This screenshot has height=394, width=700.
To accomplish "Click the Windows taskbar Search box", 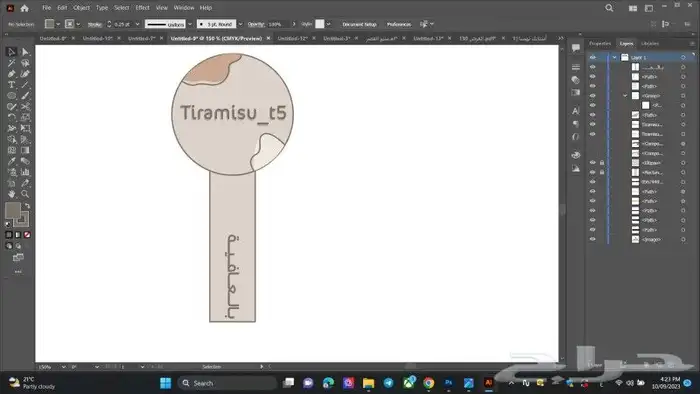I will pos(227,383).
